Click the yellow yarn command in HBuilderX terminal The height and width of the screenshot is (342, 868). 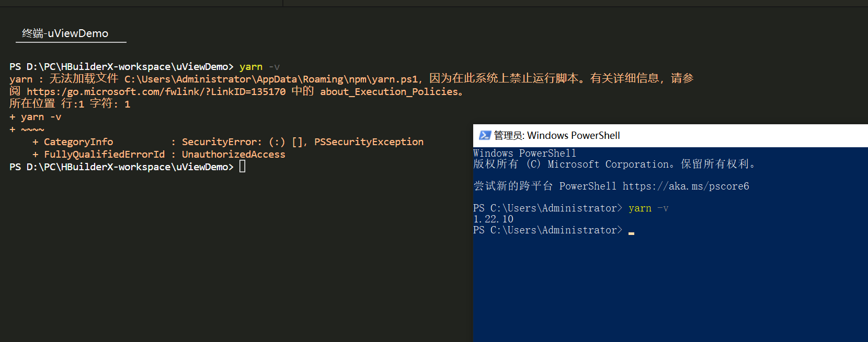click(x=251, y=67)
